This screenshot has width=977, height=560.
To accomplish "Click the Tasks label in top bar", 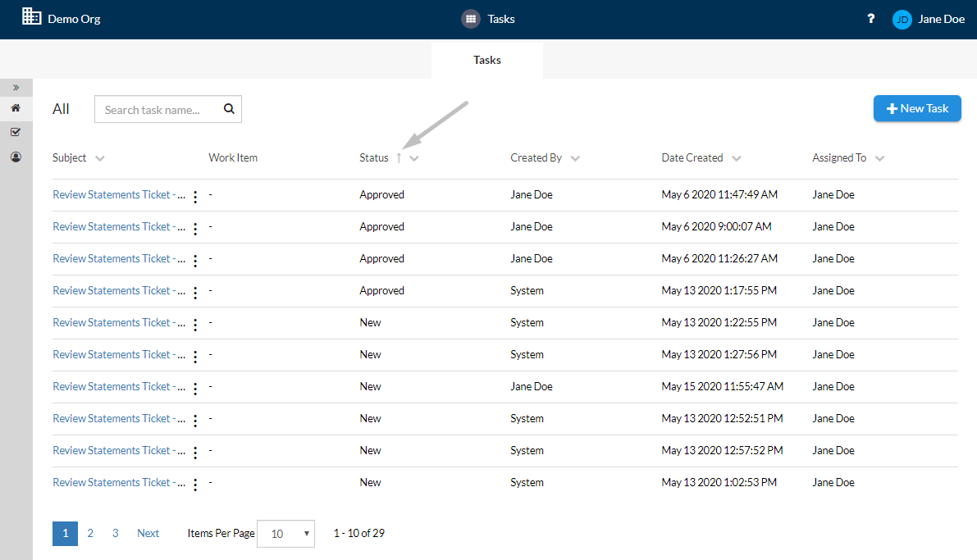I will [501, 20].
